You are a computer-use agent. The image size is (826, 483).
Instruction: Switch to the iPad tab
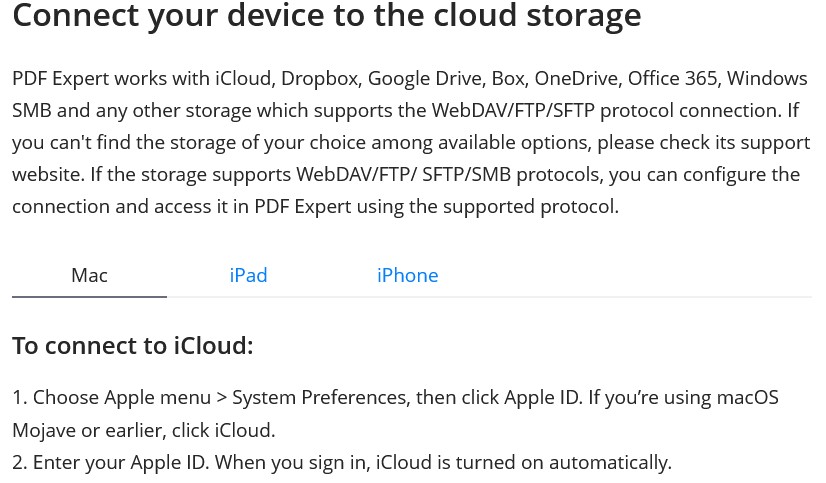248,275
